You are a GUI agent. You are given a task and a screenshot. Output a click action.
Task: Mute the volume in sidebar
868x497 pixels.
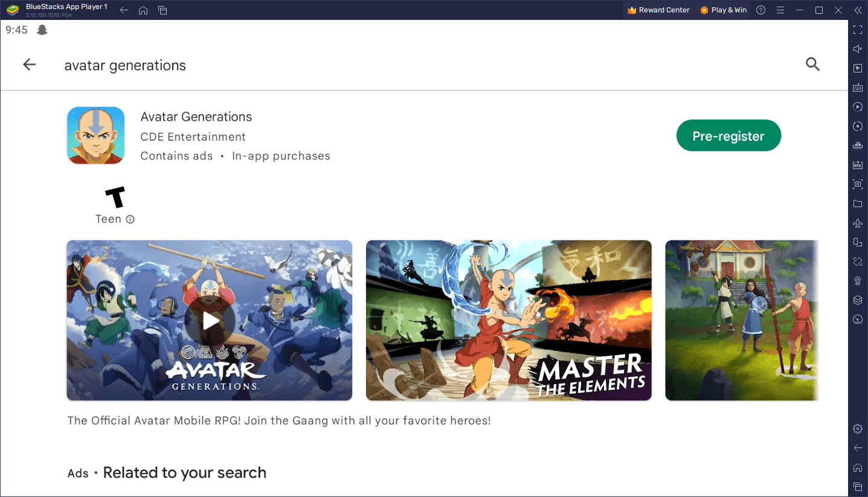(x=858, y=49)
